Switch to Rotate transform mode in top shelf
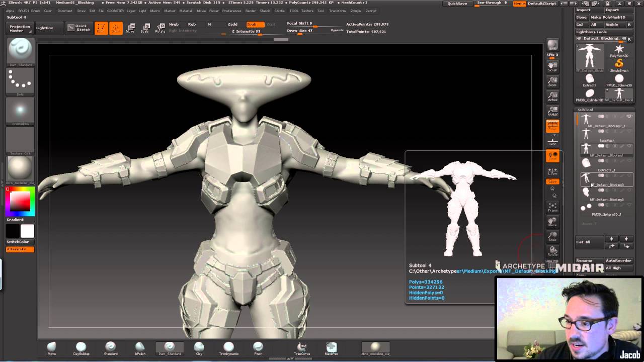 160,28
